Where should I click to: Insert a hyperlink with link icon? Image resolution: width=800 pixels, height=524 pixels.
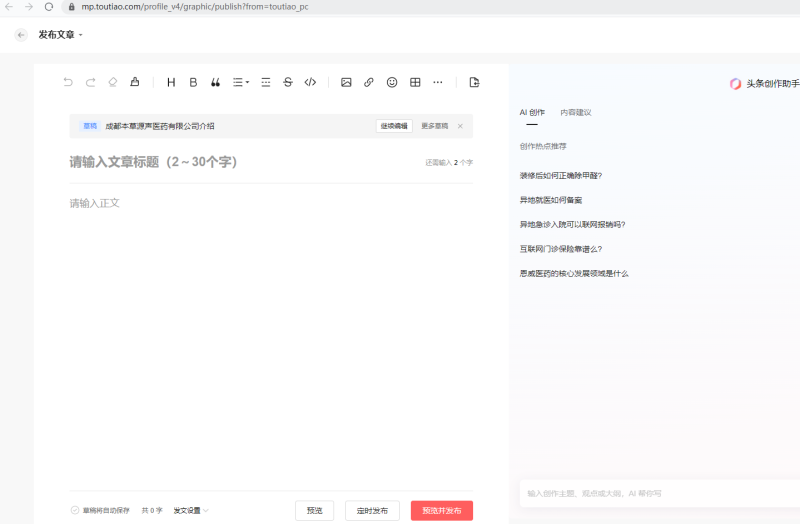(368, 82)
